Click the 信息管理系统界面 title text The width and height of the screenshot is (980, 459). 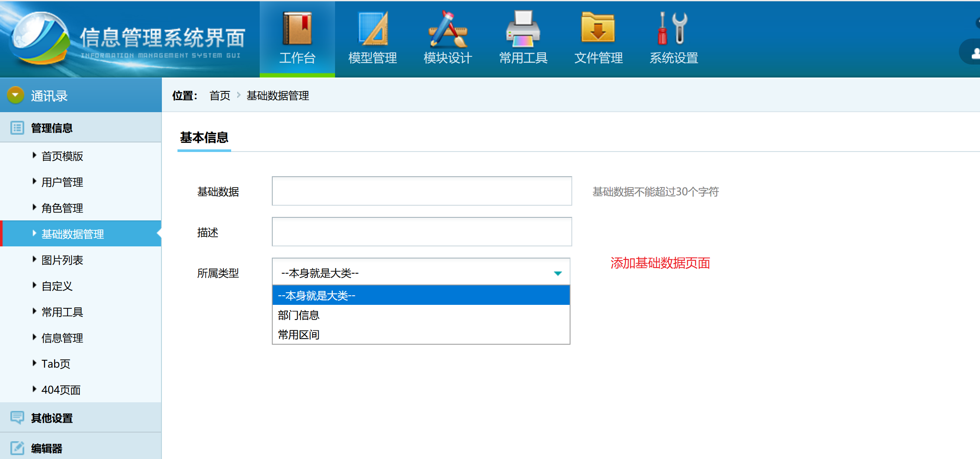tap(162, 37)
